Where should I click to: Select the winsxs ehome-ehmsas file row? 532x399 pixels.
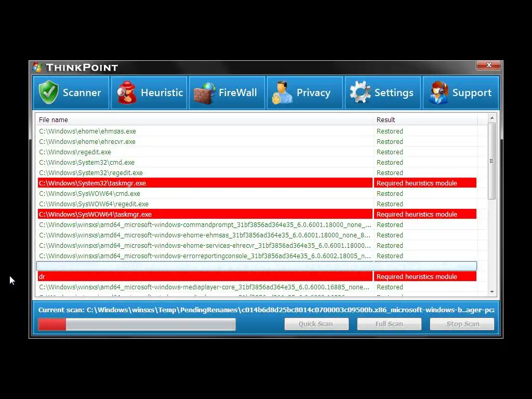(257, 235)
